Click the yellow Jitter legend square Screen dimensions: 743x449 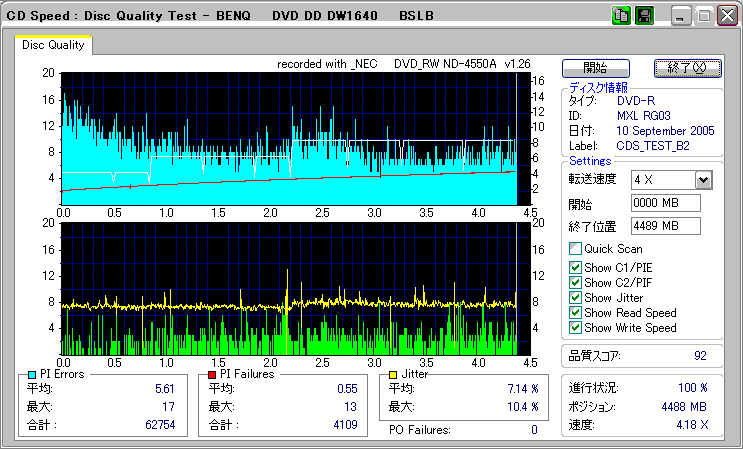pyautogui.click(x=395, y=374)
